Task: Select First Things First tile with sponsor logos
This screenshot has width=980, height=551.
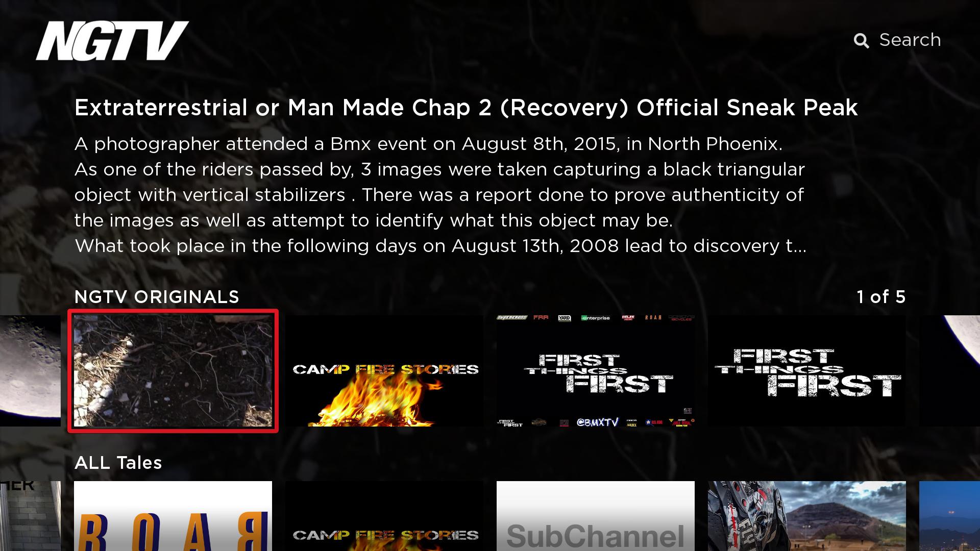Action: pyautogui.click(x=596, y=371)
